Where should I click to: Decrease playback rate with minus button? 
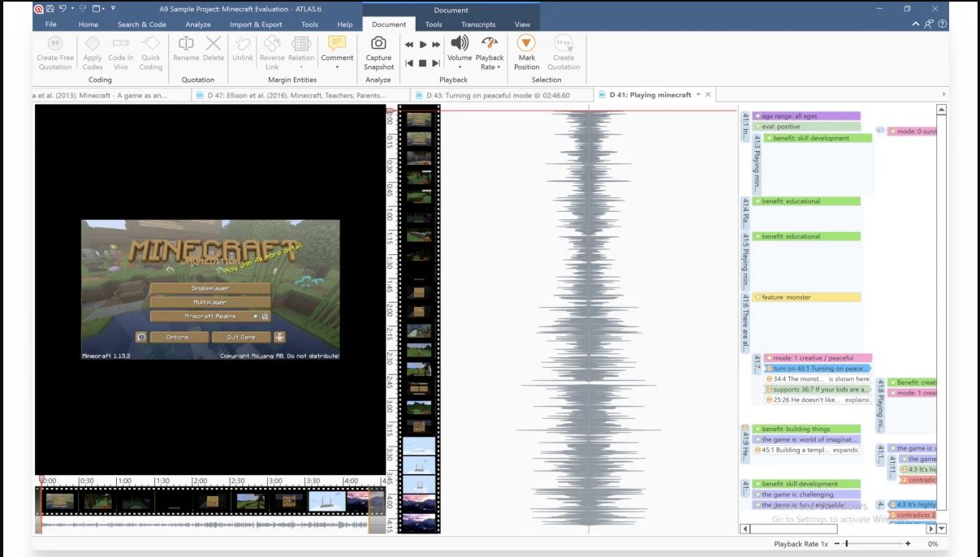coord(836,544)
